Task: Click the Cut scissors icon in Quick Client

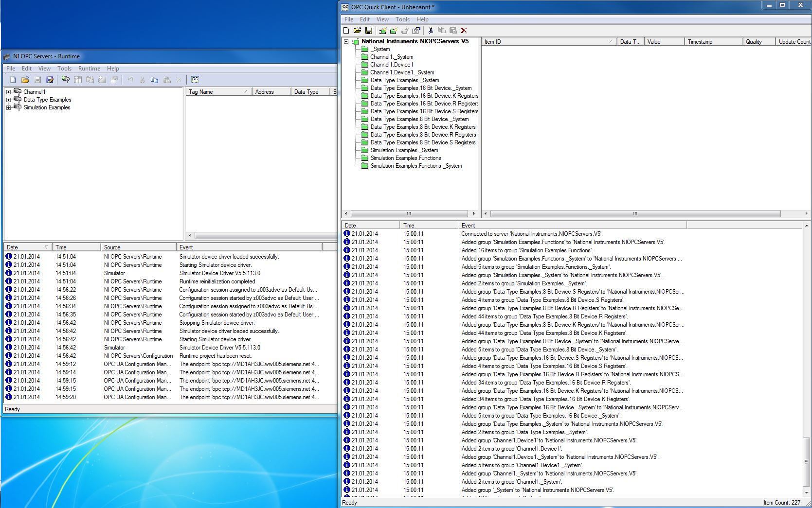Action: [x=431, y=31]
